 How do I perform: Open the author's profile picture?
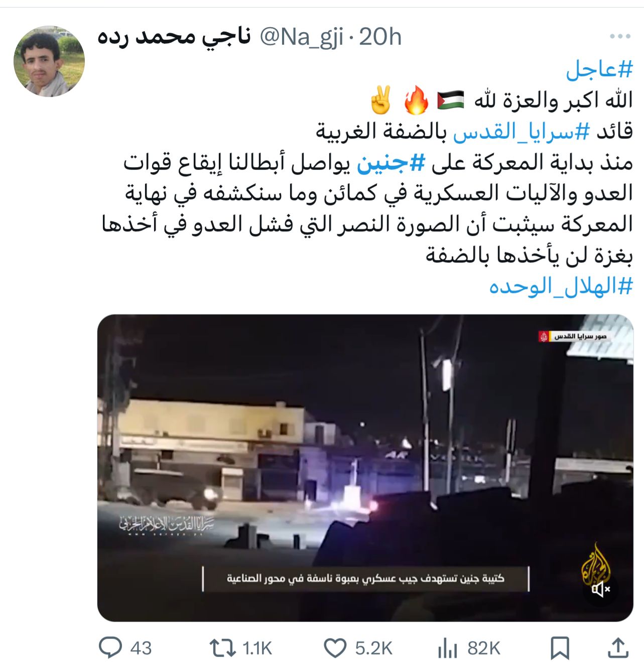point(49,61)
